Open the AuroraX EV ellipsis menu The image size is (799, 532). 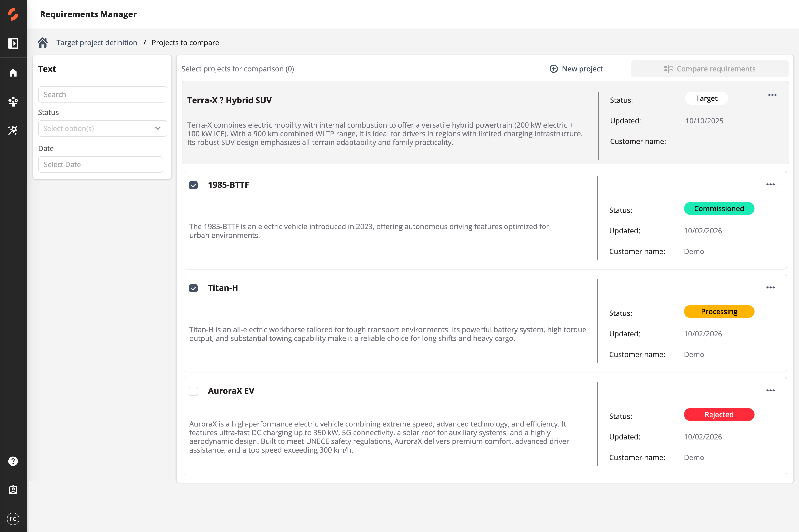(x=771, y=390)
